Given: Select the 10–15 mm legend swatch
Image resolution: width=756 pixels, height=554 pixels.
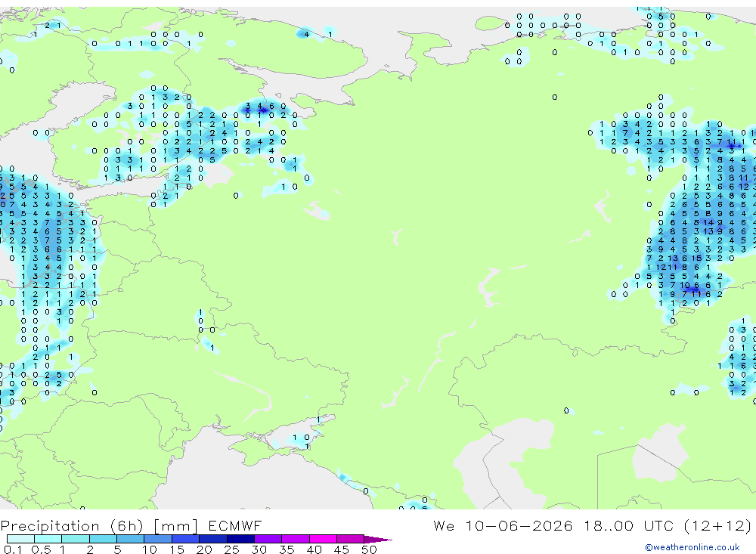Looking at the screenshot, I should [158, 539].
